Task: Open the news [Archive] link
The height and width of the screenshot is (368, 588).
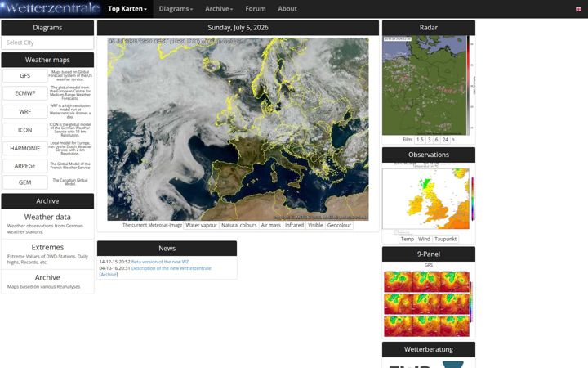Action: click(x=109, y=275)
